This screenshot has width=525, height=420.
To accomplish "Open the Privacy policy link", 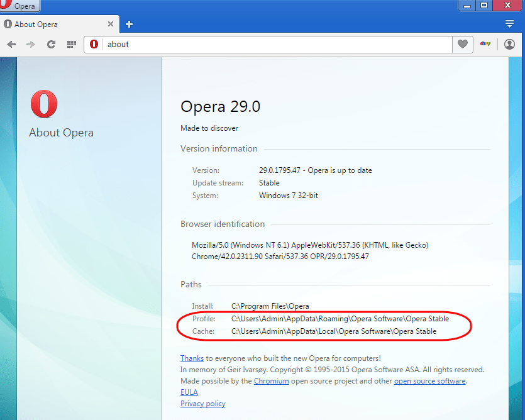I will [x=203, y=404].
